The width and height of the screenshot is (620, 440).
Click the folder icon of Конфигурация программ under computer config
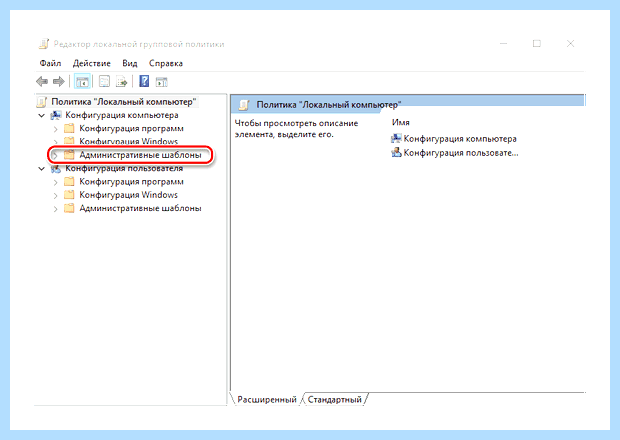[x=69, y=128]
